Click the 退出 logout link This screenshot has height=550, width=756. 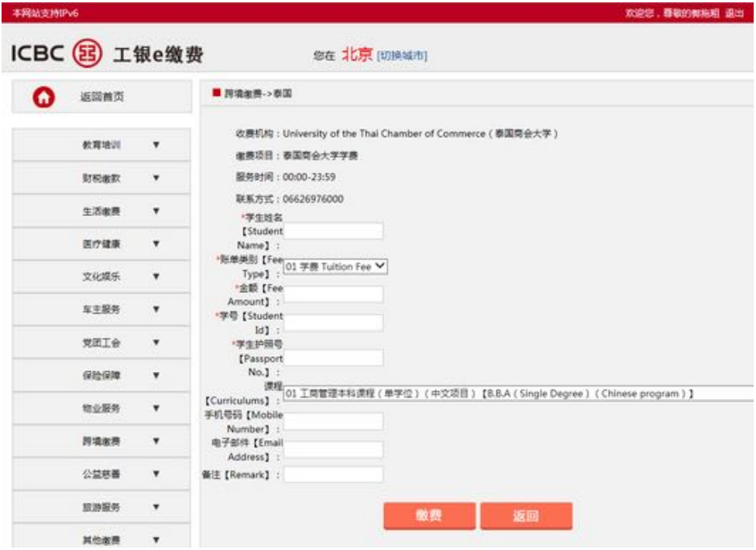(734, 13)
